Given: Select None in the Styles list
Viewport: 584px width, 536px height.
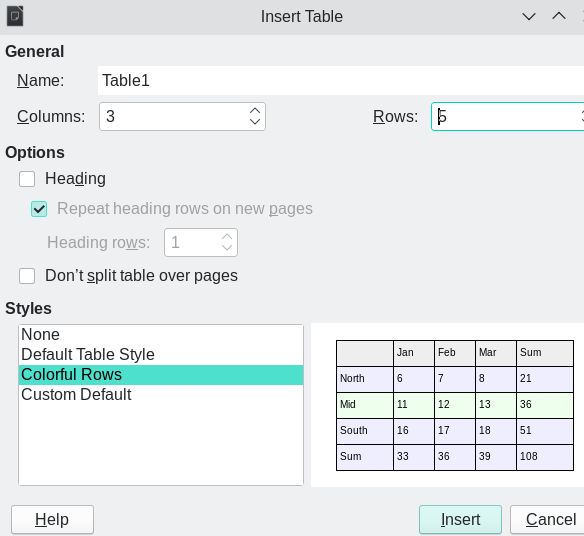Looking at the screenshot, I should click(x=161, y=334).
